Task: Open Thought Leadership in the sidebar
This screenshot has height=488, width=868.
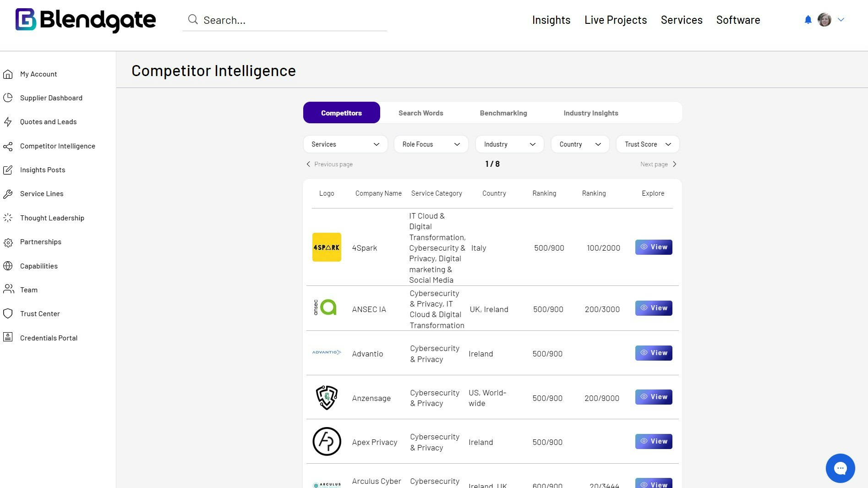Action: point(52,218)
